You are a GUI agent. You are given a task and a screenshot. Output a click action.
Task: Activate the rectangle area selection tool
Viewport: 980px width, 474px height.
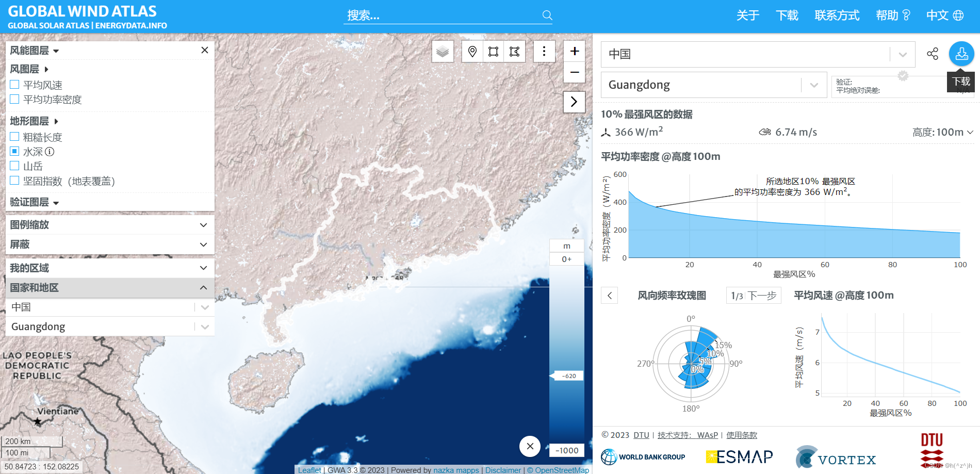pos(493,51)
